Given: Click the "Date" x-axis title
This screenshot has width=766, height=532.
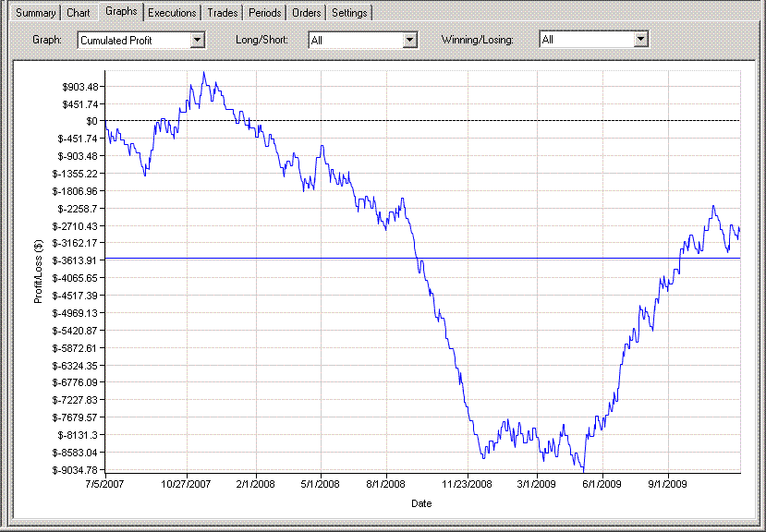Looking at the screenshot, I should 421,504.
